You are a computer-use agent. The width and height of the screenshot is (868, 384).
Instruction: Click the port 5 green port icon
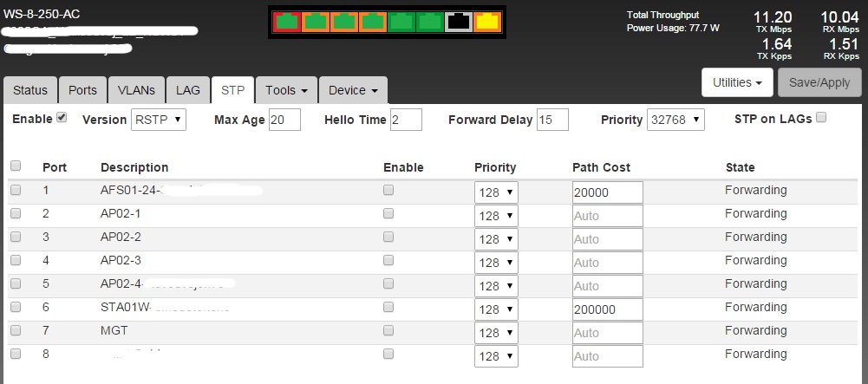[x=401, y=22]
